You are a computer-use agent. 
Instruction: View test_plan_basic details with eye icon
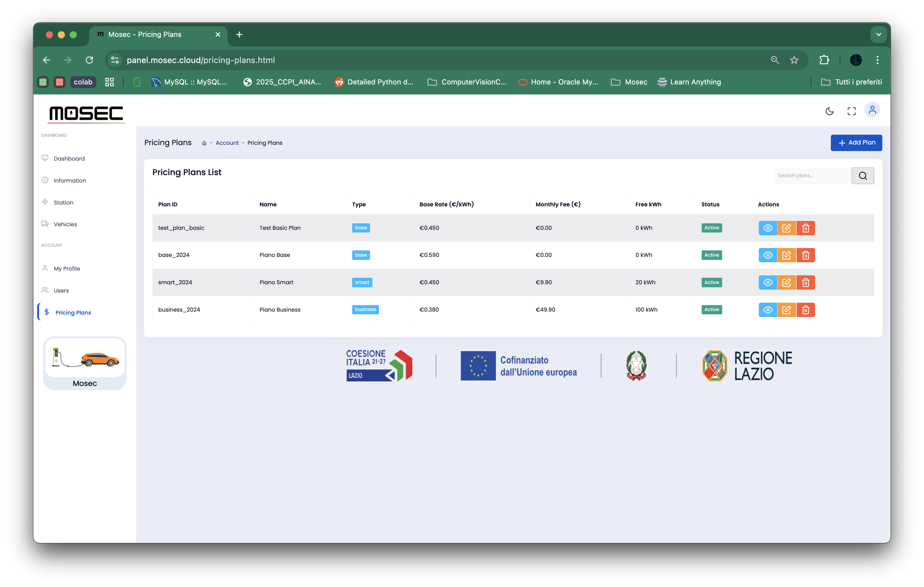coord(767,228)
